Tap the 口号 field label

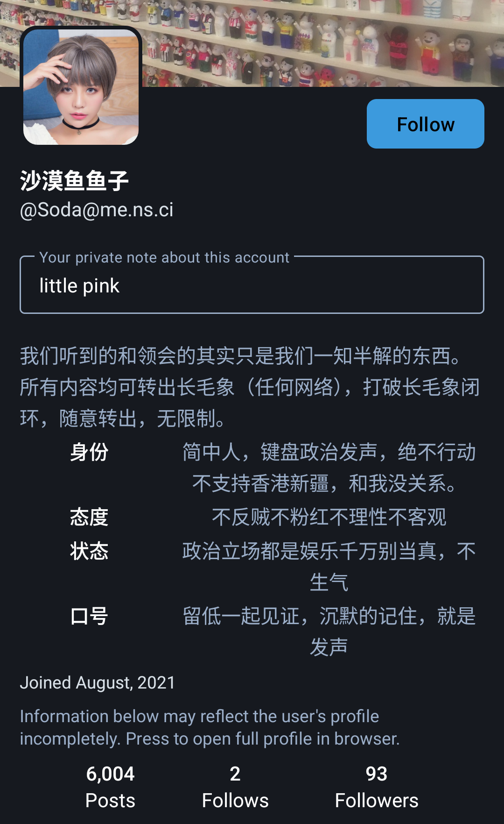click(x=89, y=616)
